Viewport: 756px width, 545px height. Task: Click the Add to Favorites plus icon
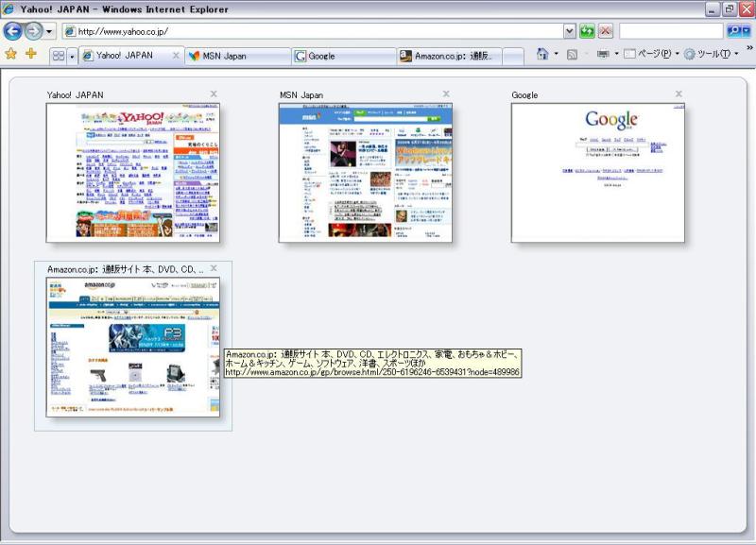[x=31, y=55]
